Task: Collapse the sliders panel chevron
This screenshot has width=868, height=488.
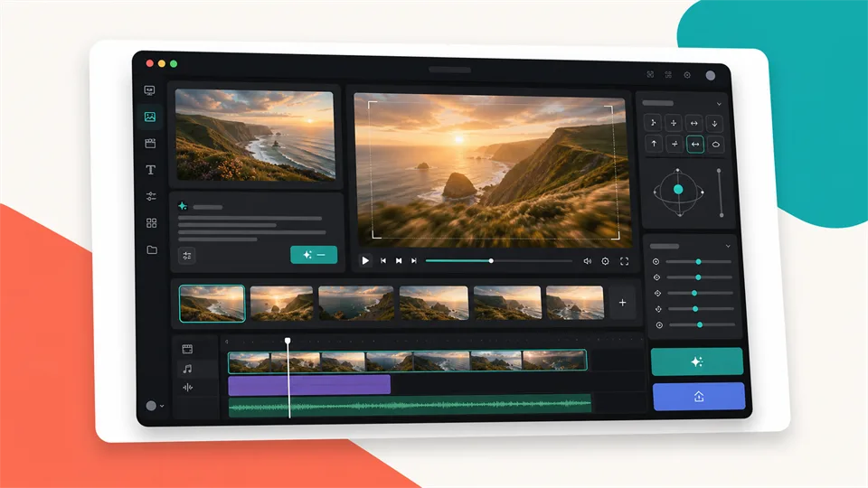Action: [x=728, y=246]
